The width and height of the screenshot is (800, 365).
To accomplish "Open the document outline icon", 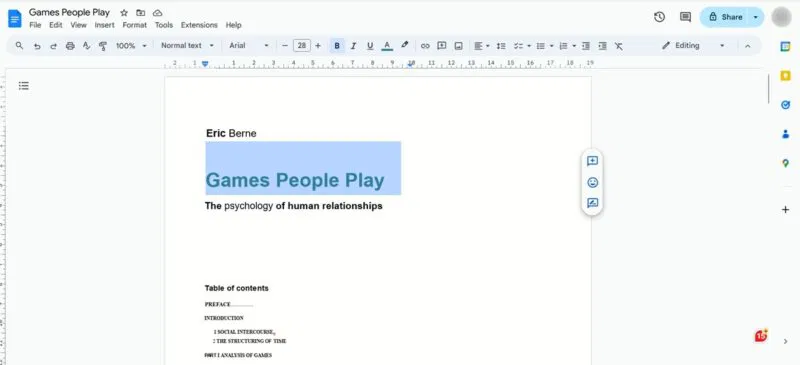I will [x=23, y=86].
